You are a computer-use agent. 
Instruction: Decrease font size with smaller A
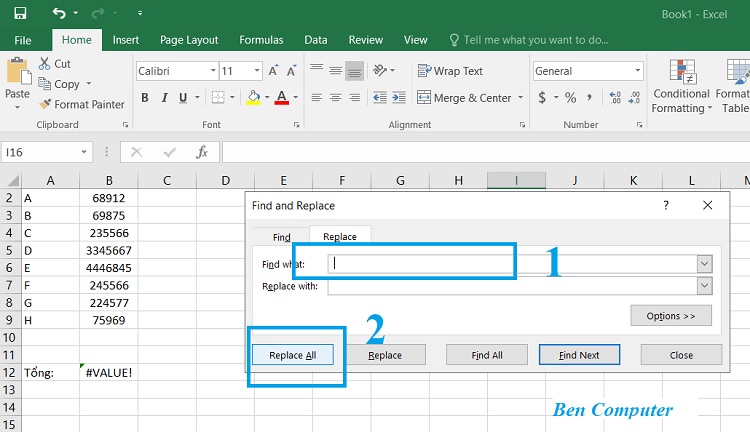[x=291, y=71]
